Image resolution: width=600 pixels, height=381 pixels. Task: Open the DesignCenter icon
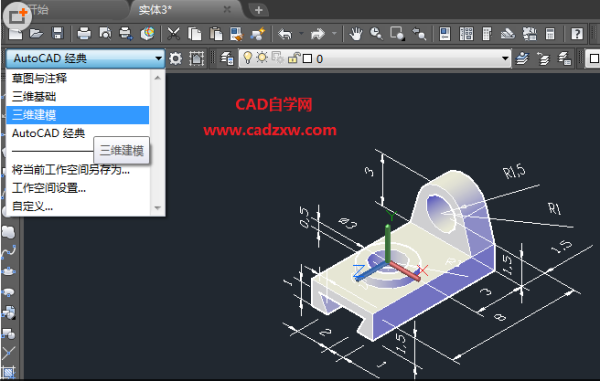pos(466,34)
